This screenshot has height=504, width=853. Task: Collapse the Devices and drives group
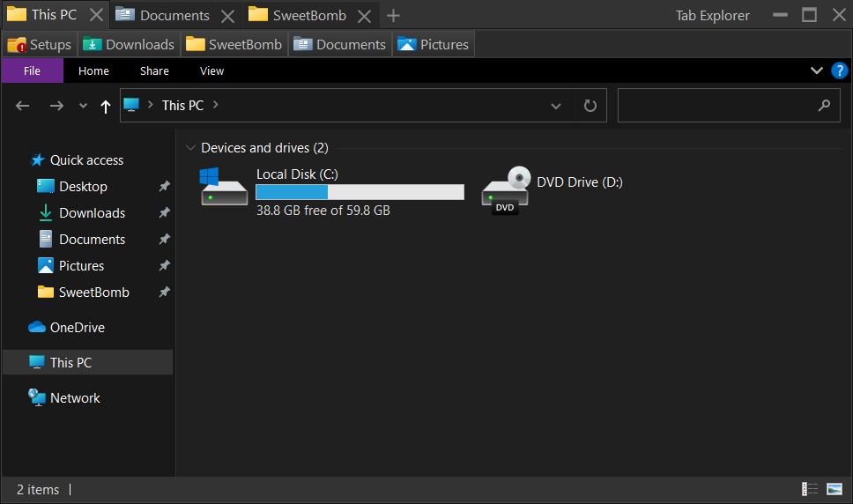point(189,148)
